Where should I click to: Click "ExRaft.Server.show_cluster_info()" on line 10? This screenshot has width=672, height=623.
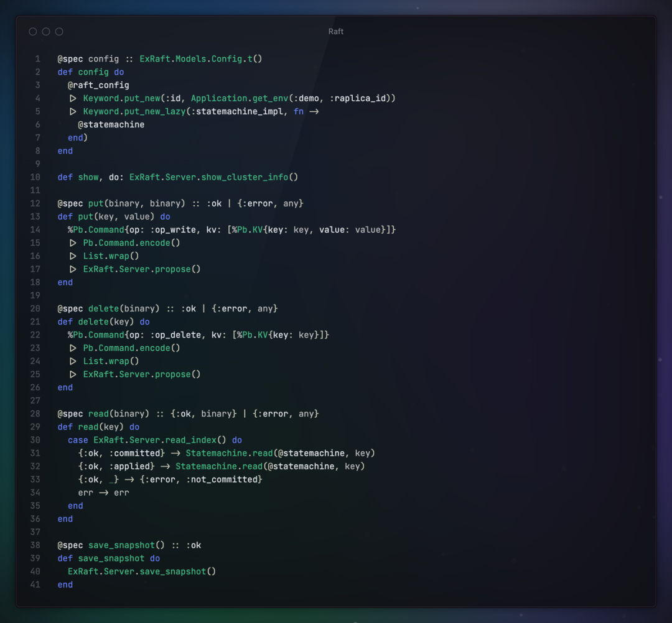pyautogui.click(x=213, y=177)
